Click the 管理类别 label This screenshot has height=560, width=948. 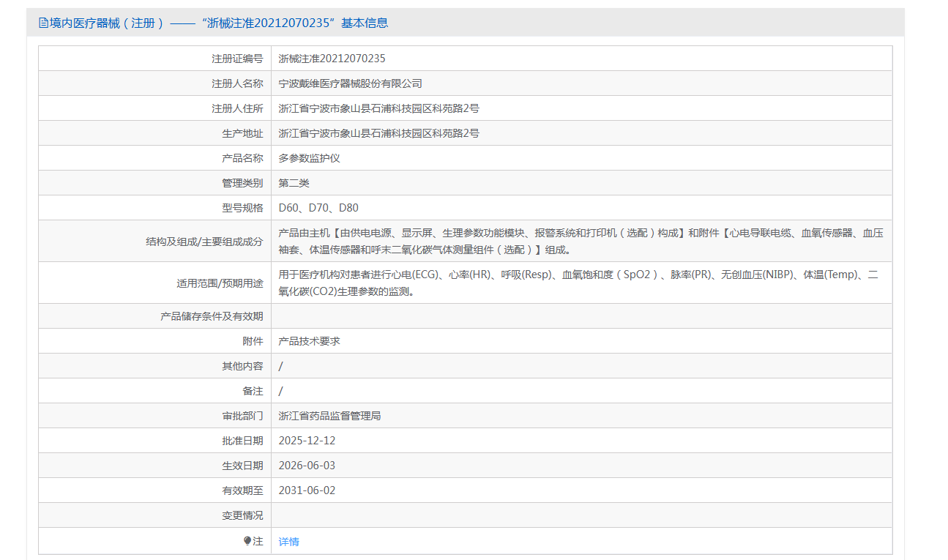(x=242, y=183)
